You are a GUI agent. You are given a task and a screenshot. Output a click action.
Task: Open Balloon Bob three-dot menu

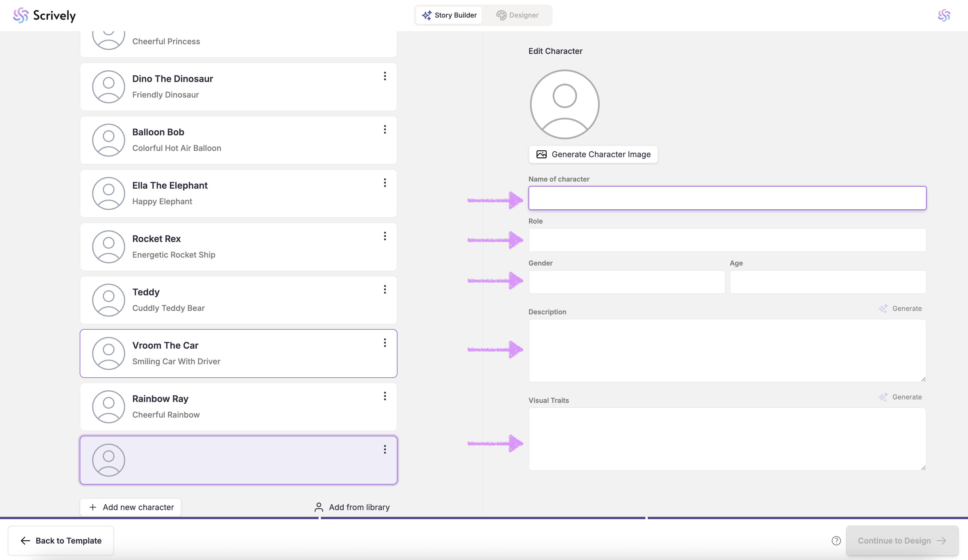[x=384, y=129]
